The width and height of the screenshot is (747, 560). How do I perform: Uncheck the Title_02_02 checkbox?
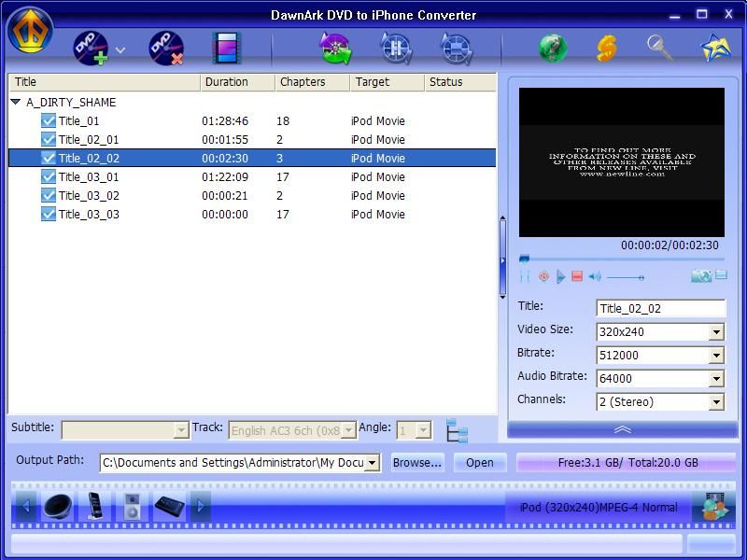(49, 158)
